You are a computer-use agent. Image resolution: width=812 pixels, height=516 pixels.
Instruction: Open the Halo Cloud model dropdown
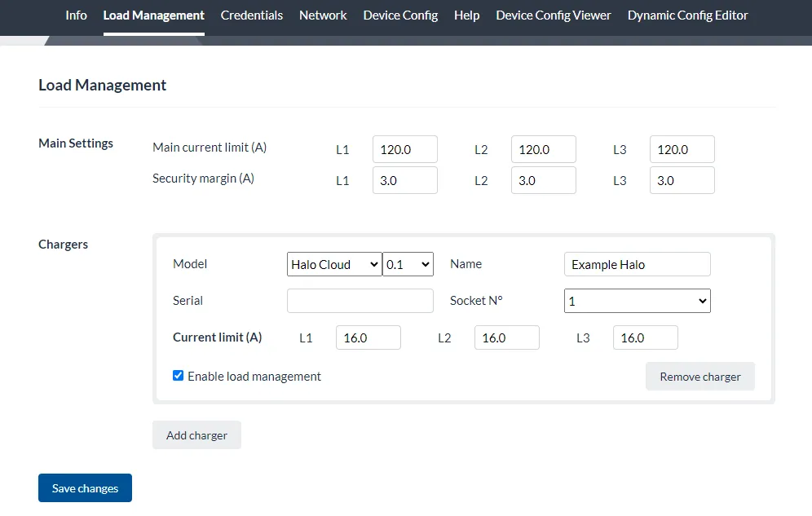[x=334, y=264]
